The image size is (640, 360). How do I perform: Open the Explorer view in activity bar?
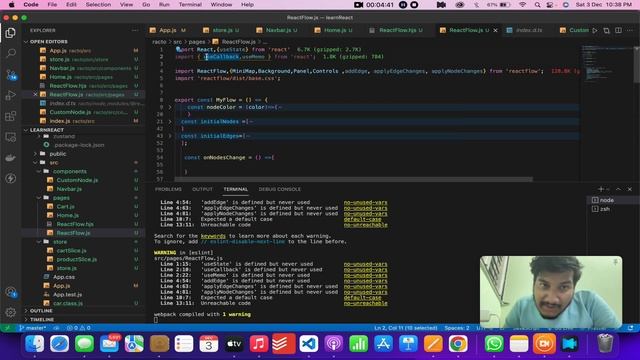coord(11,33)
